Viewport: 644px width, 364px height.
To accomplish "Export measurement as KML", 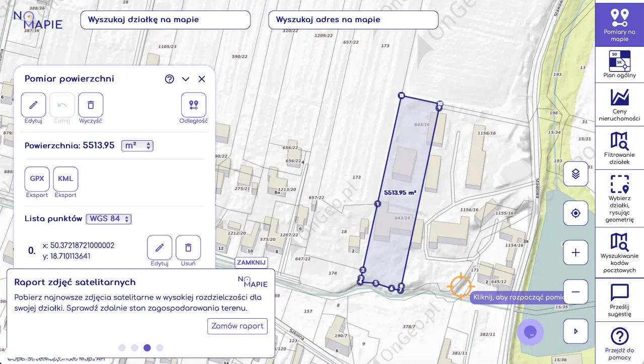I will (x=65, y=179).
